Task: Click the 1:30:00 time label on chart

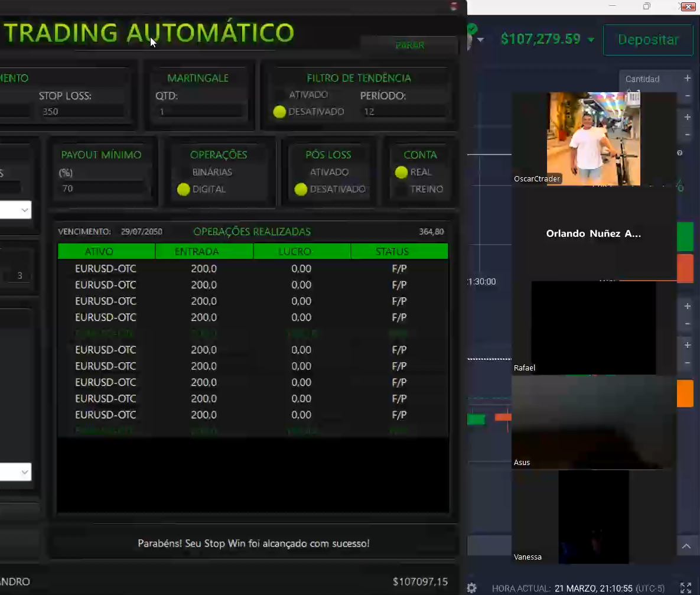Action: click(x=481, y=282)
